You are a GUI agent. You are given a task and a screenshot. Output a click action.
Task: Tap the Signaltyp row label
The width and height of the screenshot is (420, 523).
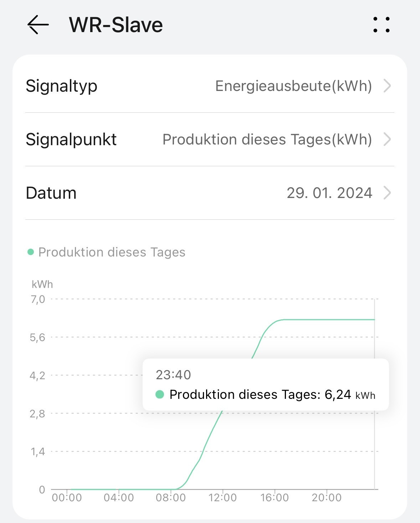[61, 86]
